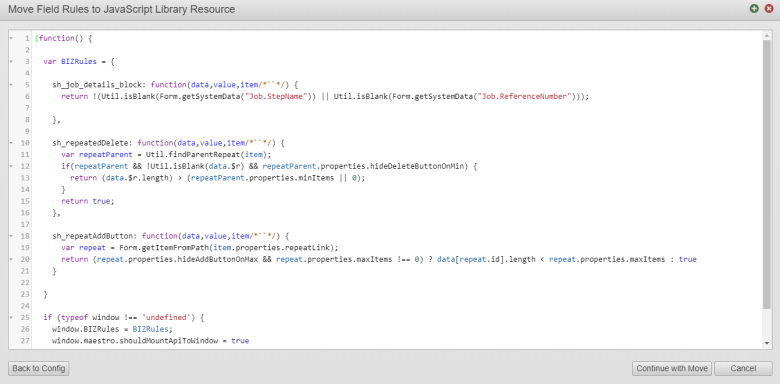Viewport: 780px width, 384px height.
Task: Close the Move Field Rules dialog
Action: tap(768, 8)
